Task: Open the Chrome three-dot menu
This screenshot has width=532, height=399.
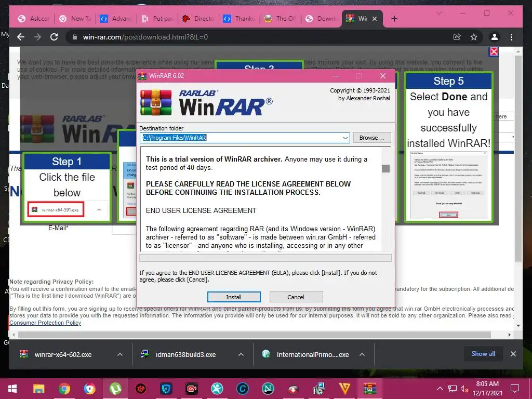Action: 512,37
